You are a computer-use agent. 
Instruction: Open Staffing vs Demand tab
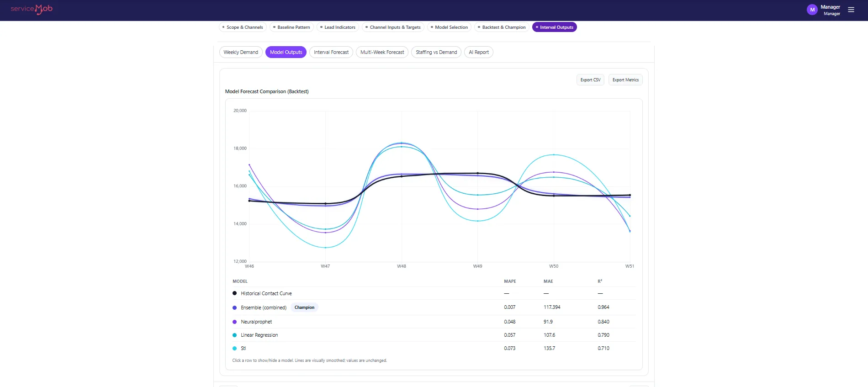[x=436, y=52]
